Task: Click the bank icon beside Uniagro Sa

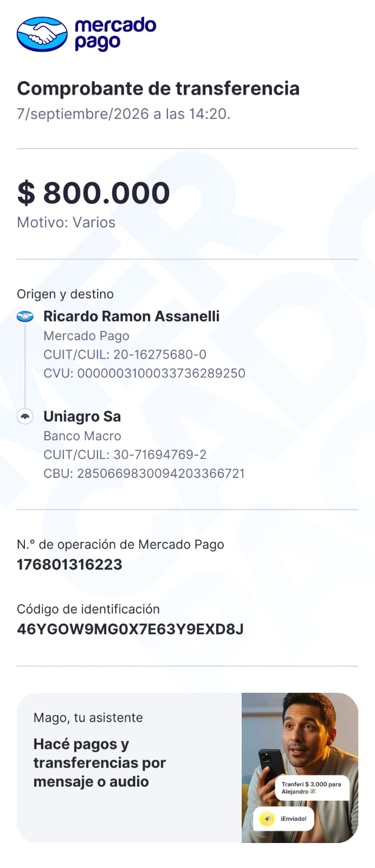Action: [x=25, y=417]
